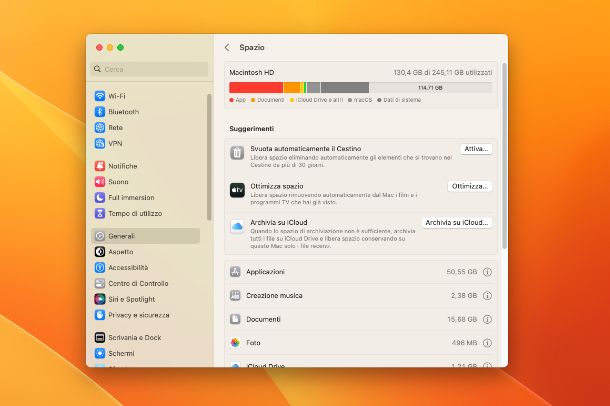
Task: Click the Spazio page title
Action: 252,47
